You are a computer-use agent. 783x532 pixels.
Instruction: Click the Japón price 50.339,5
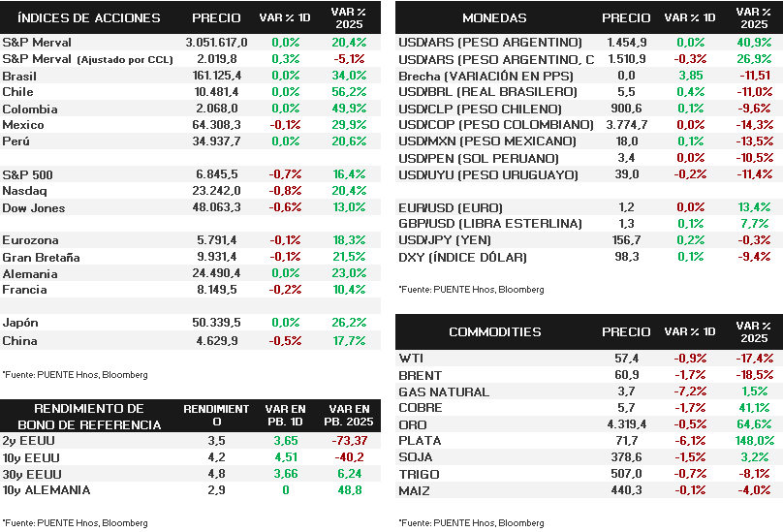(x=217, y=324)
